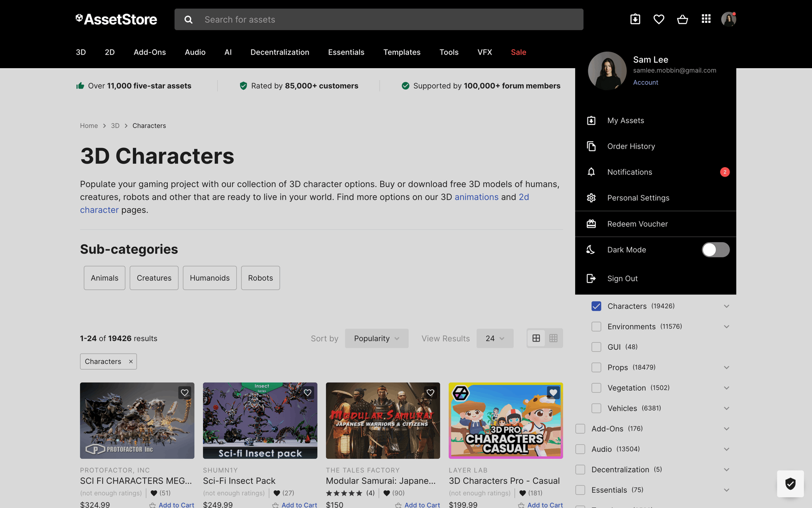Favorite the 3D Characters Pro Casual asset
Image resolution: width=812 pixels, height=508 pixels.
point(553,392)
